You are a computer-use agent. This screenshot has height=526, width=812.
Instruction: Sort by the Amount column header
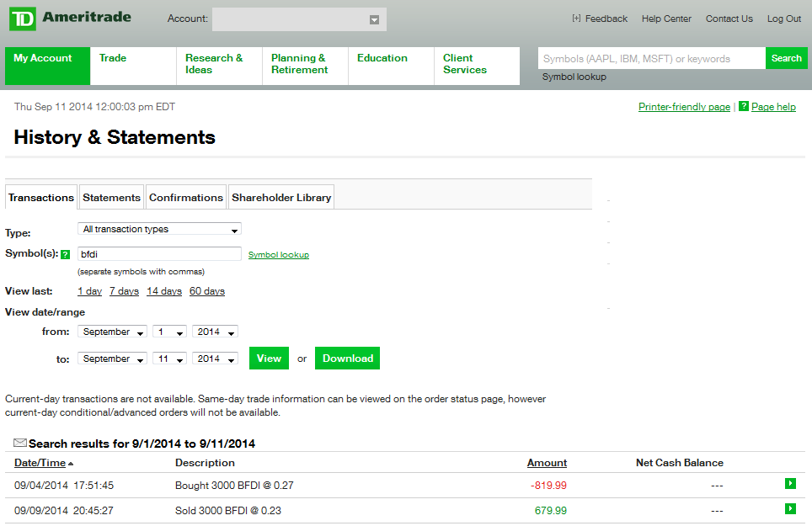coord(547,463)
